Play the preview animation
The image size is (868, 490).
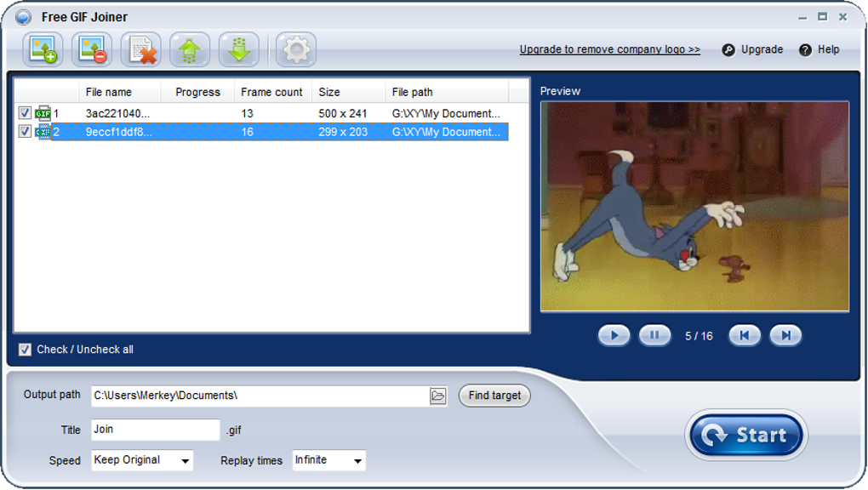(x=614, y=335)
